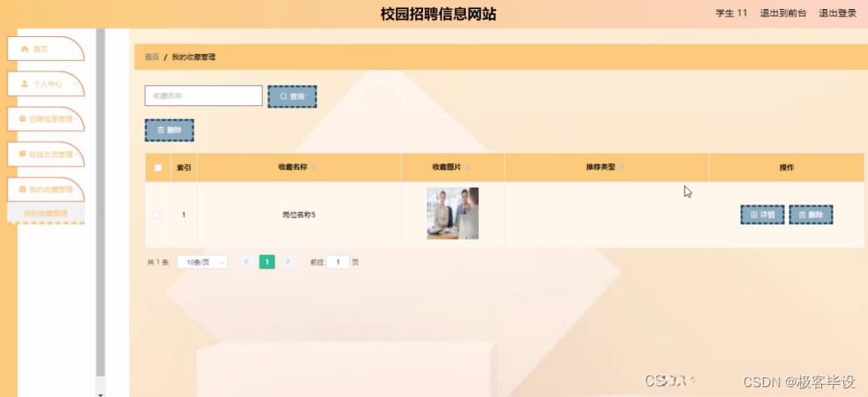The height and width of the screenshot is (397, 868).
Task: Click the briefcase icon beside 应聘信息管理
Action: [22, 118]
